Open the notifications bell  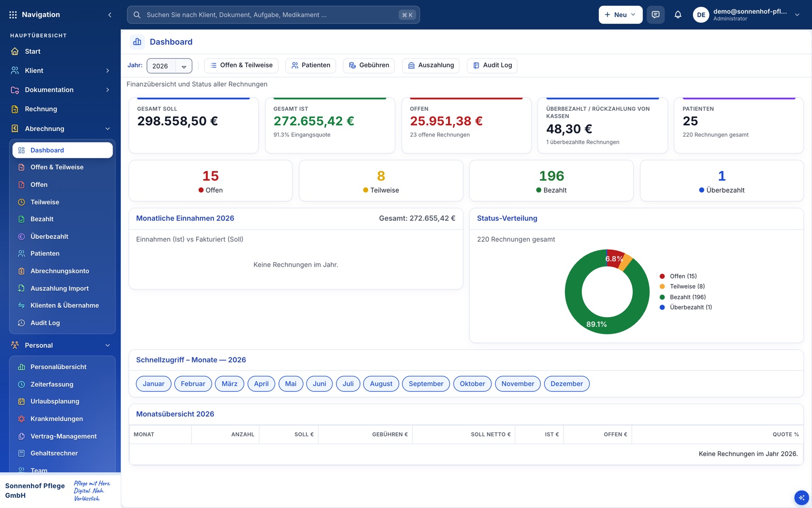[x=678, y=15]
